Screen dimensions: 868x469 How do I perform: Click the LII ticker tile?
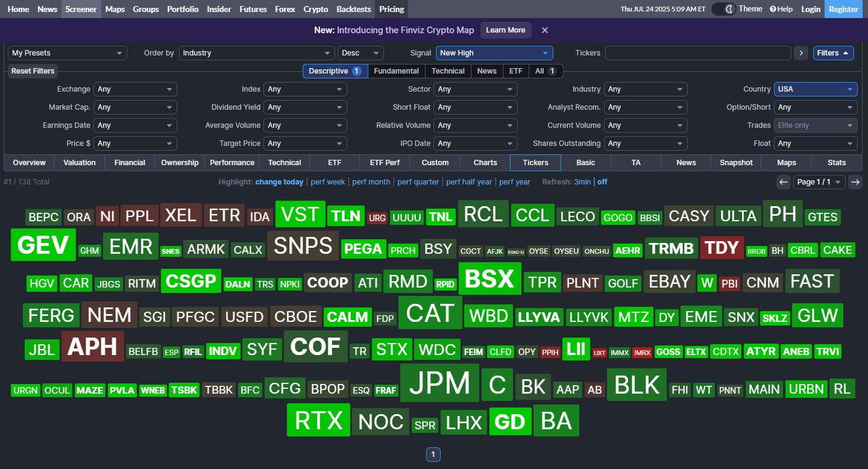(x=576, y=349)
